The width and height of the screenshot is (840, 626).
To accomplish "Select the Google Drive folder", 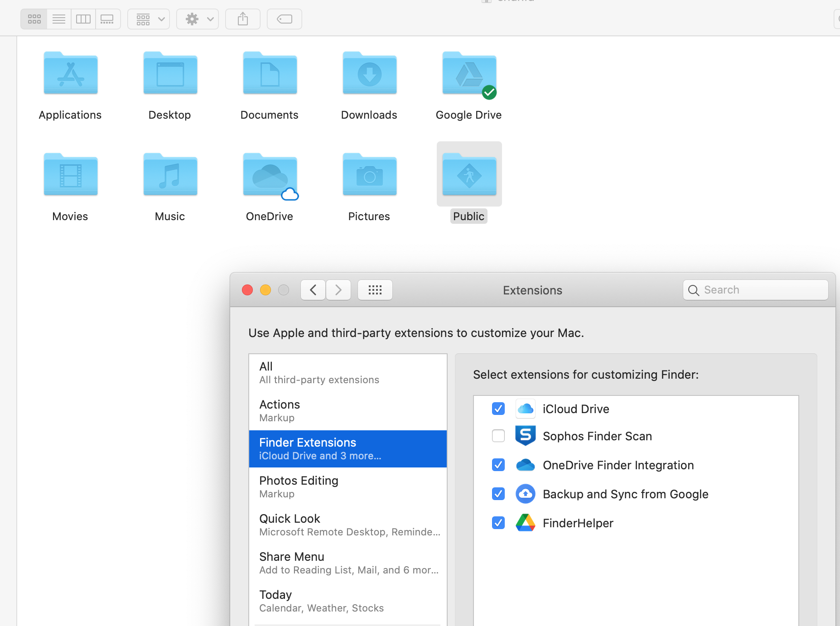I will pos(469,73).
